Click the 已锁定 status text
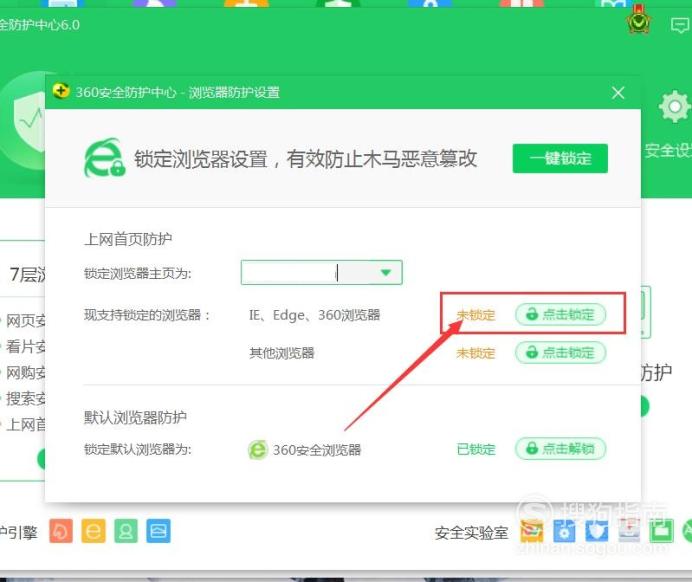 coord(476,449)
